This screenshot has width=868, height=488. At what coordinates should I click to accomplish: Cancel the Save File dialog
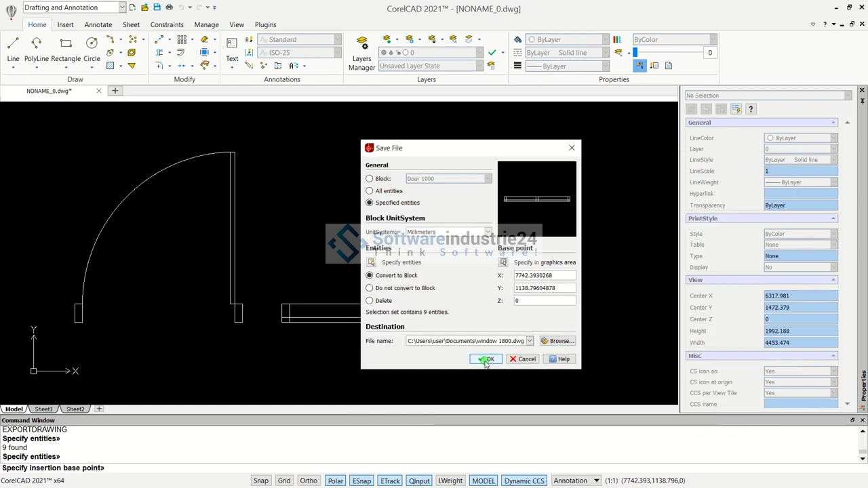pos(522,359)
